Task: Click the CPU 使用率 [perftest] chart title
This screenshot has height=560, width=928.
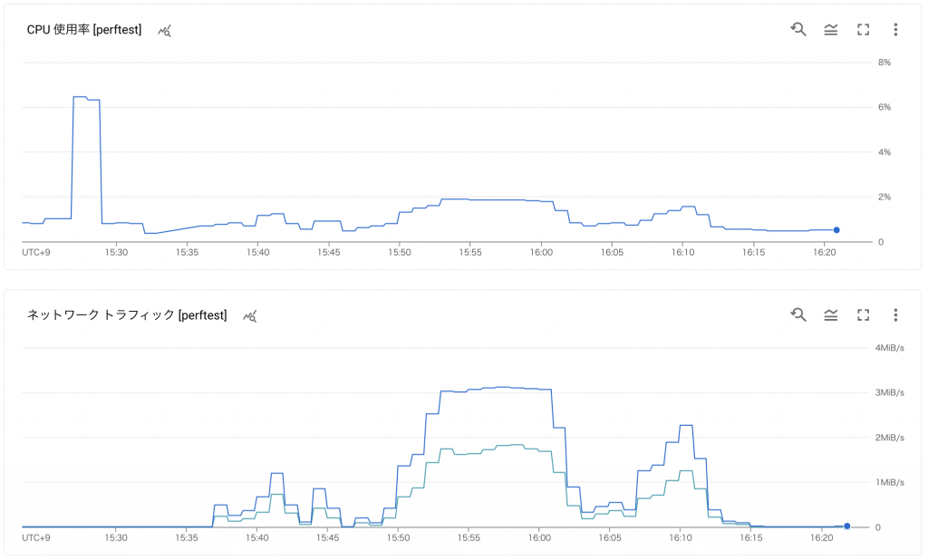Action: [86, 29]
